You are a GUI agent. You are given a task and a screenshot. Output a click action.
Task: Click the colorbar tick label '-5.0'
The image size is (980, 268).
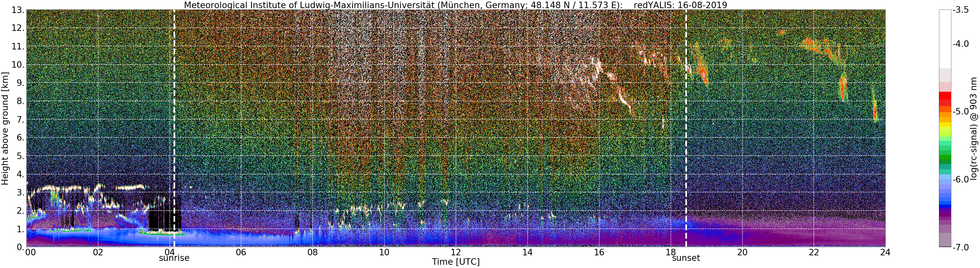960,112
